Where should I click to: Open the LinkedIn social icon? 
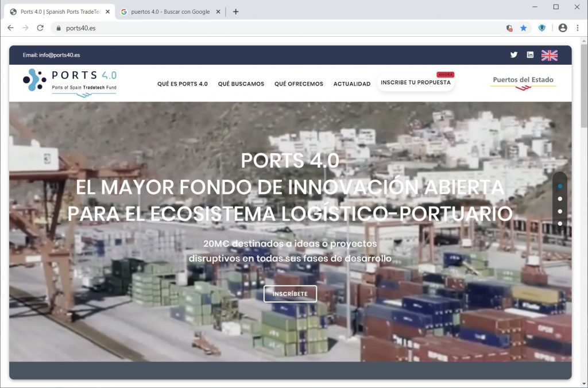530,55
